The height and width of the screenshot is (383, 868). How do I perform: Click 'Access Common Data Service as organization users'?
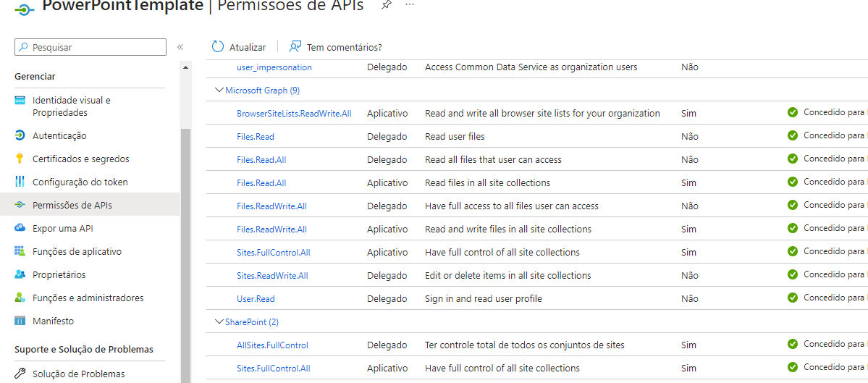[531, 67]
